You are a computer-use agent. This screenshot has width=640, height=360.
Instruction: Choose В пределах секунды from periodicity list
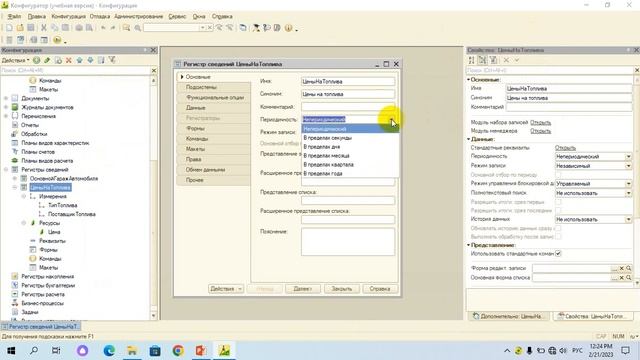click(x=350, y=138)
